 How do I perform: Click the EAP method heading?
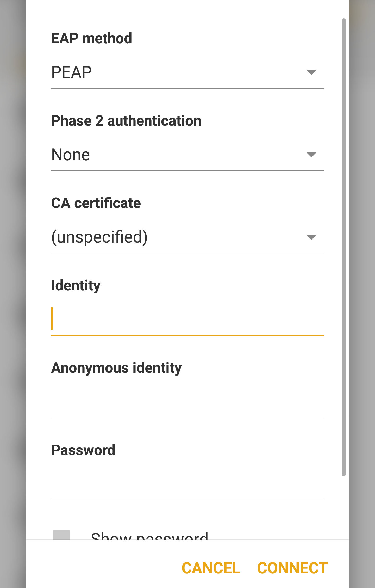(x=92, y=38)
